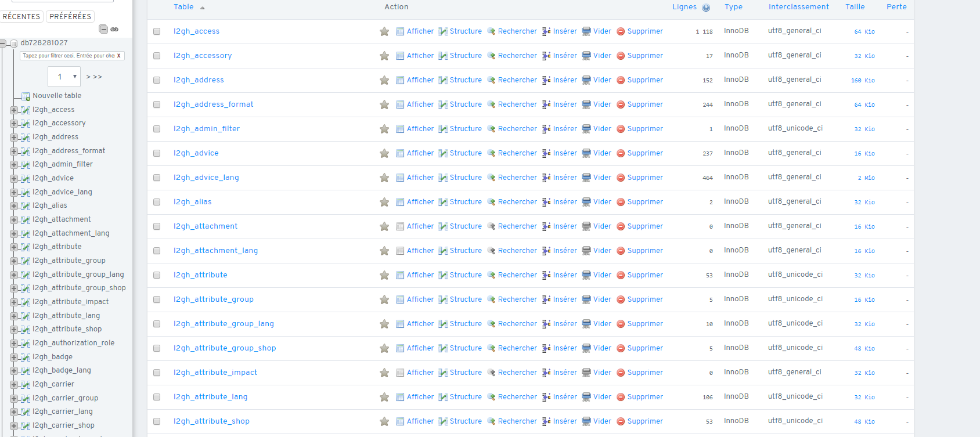Click Structure icon in l2gh_address_format row
Viewport: 980px width, 437px height.
point(443,104)
